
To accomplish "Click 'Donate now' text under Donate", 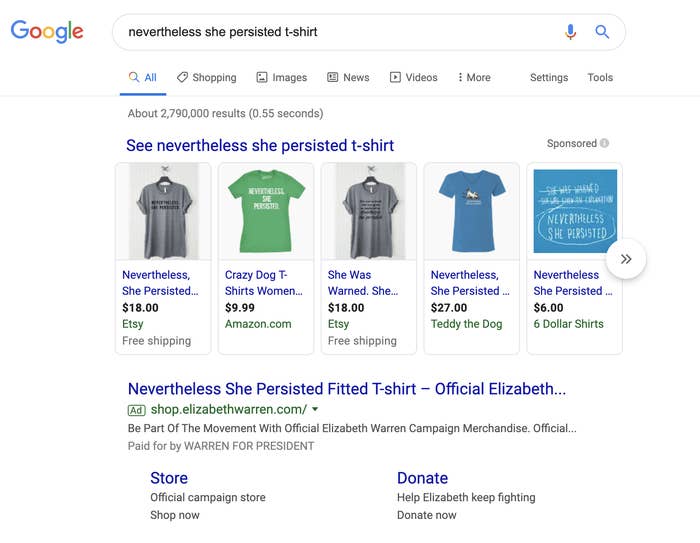I will pyautogui.click(x=426, y=515).
